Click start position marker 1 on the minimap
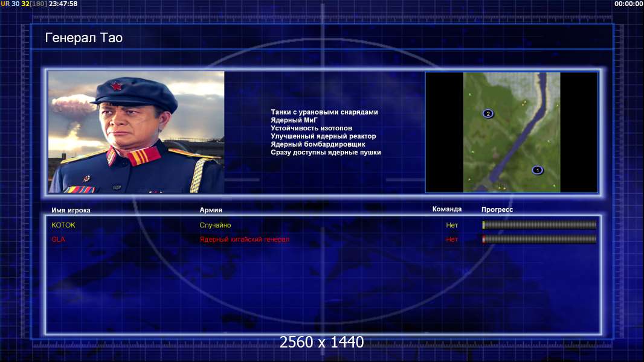 click(x=537, y=170)
